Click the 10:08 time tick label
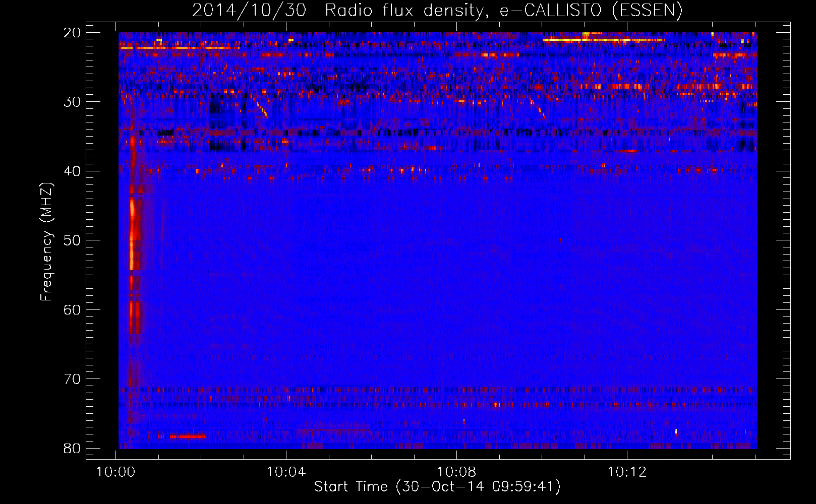The width and height of the screenshot is (816, 504). tap(457, 472)
